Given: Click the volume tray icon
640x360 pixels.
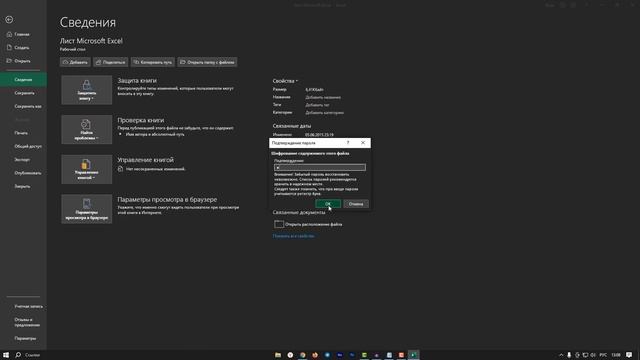Looking at the screenshot, I should point(593,355).
